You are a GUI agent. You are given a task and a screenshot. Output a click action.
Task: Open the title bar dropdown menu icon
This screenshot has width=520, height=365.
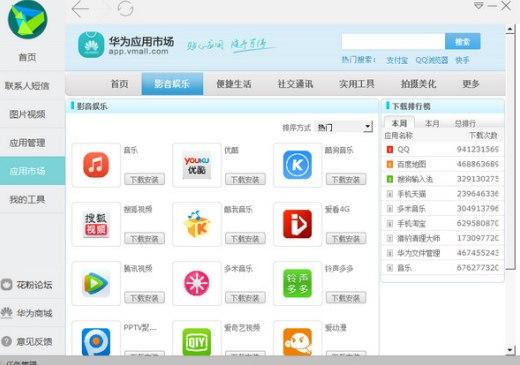click(x=478, y=6)
